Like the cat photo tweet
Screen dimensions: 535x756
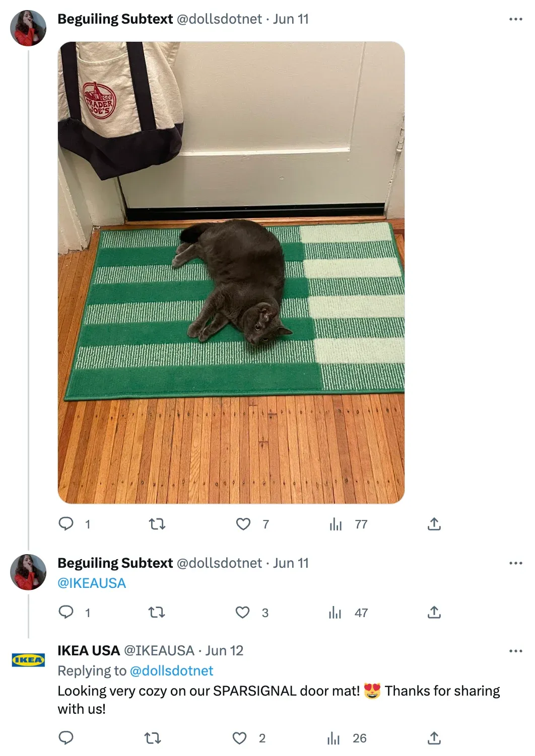(x=243, y=524)
